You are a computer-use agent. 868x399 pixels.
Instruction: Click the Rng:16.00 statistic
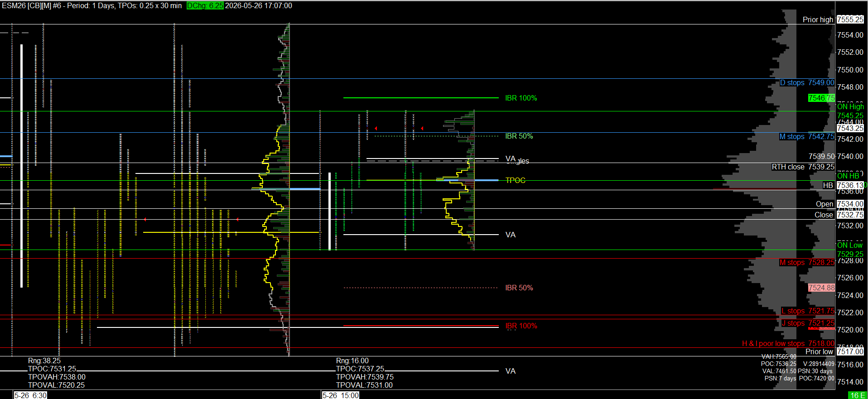[x=352, y=361]
